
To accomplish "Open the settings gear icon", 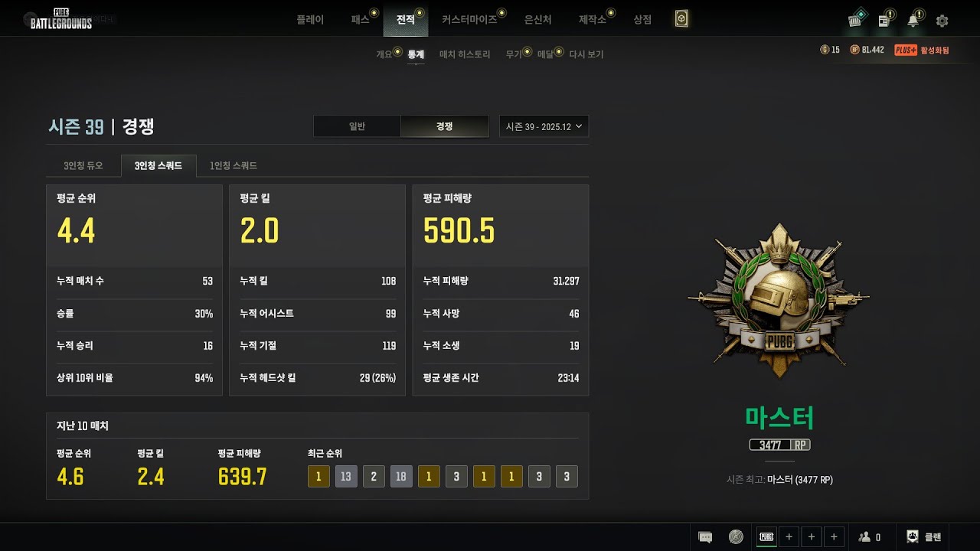I will [942, 21].
